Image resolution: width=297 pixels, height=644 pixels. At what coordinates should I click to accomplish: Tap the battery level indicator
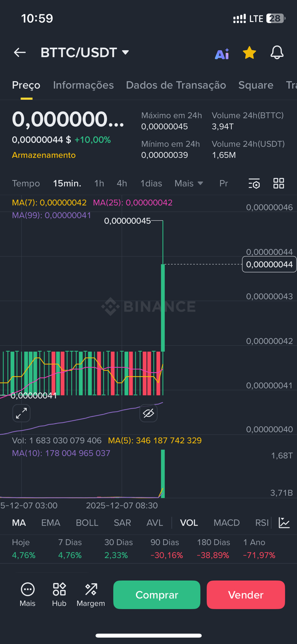coord(275,18)
